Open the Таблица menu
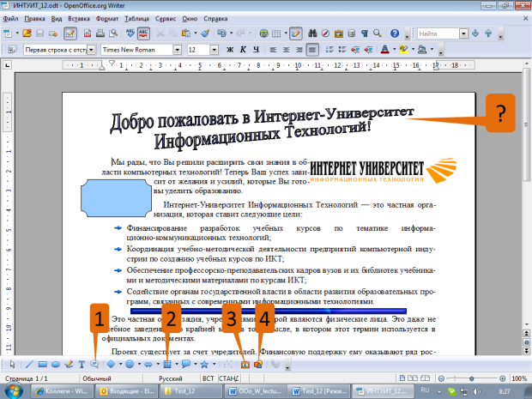Screen dimensions: 532x399 [x=136, y=19]
